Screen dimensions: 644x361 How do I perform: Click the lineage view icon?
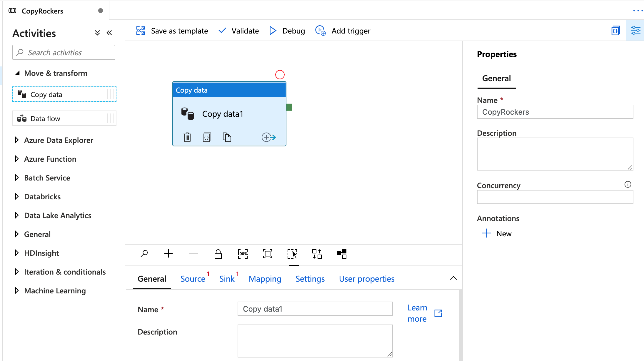point(342,254)
